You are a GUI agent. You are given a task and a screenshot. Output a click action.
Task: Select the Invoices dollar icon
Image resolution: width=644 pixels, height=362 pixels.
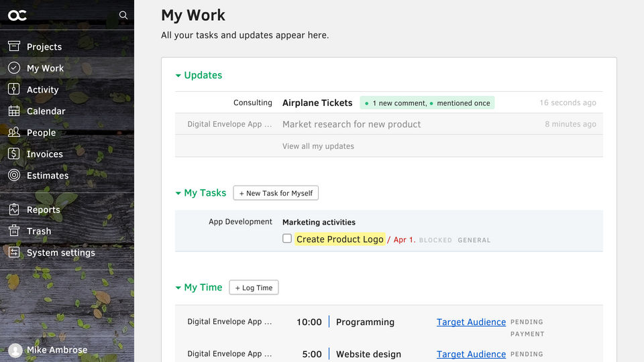pos(14,154)
